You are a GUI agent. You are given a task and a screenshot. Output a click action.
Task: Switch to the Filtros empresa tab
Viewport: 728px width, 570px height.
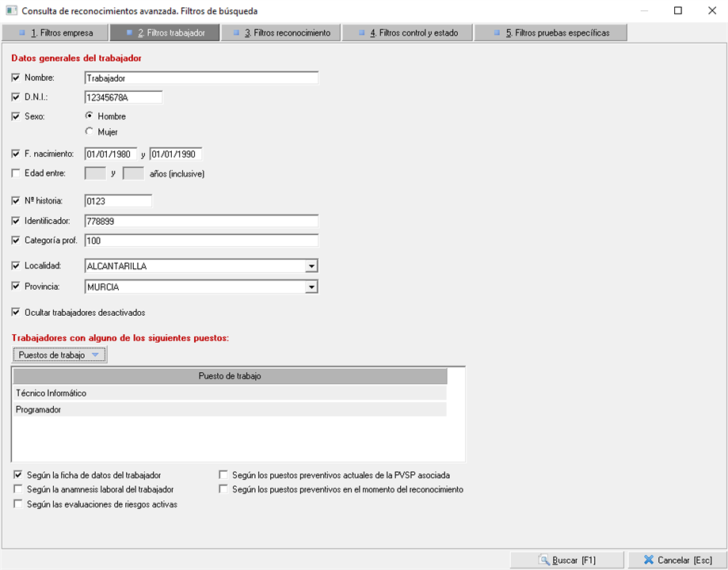55,32
